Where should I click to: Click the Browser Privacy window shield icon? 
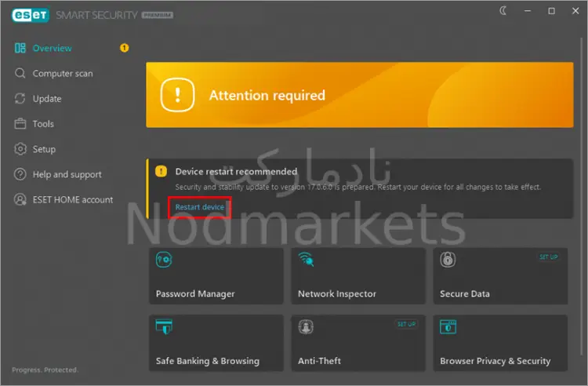[x=448, y=326]
